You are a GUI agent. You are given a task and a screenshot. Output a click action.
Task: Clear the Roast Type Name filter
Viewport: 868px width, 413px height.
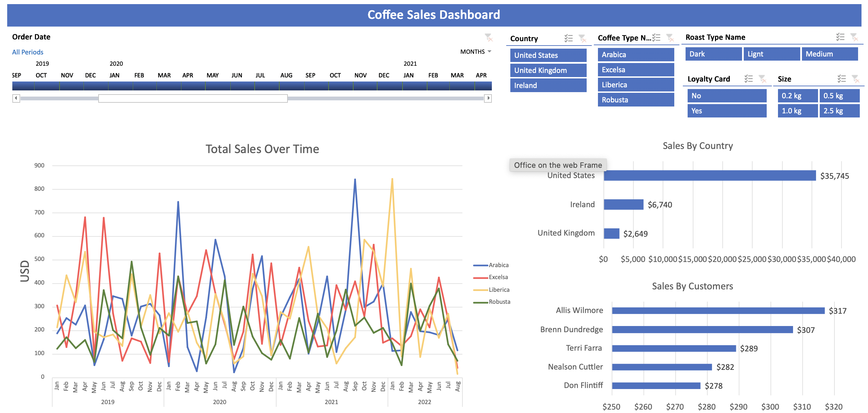pos(854,37)
